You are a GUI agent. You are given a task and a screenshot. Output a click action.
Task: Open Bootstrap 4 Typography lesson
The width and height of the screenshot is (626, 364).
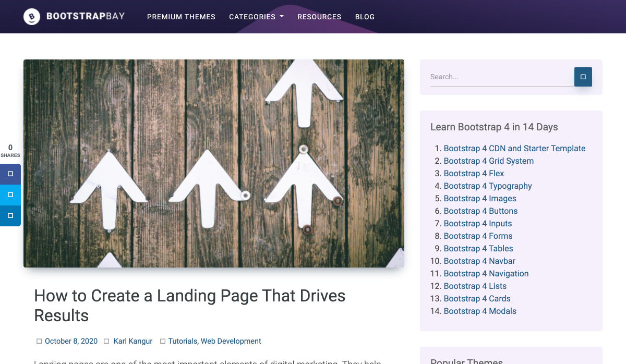[x=488, y=186]
